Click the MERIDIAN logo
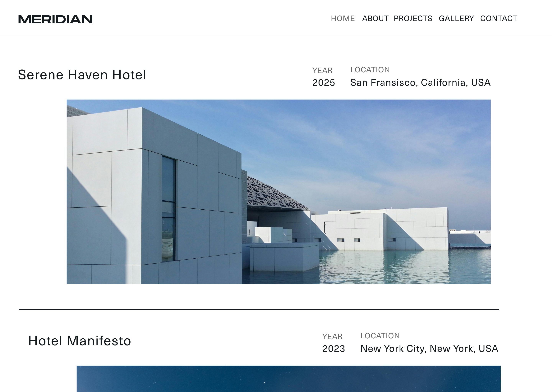The width and height of the screenshot is (552, 392). pos(55,19)
